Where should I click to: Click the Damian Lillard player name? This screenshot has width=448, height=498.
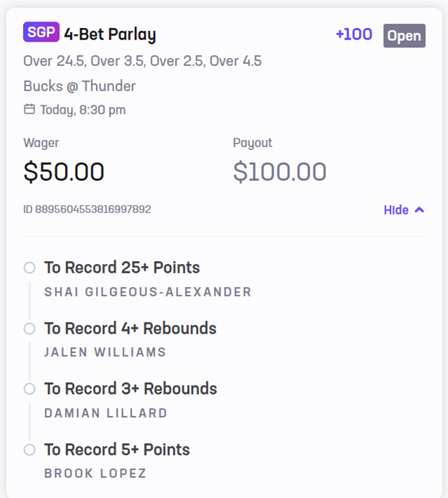tap(106, 413)
